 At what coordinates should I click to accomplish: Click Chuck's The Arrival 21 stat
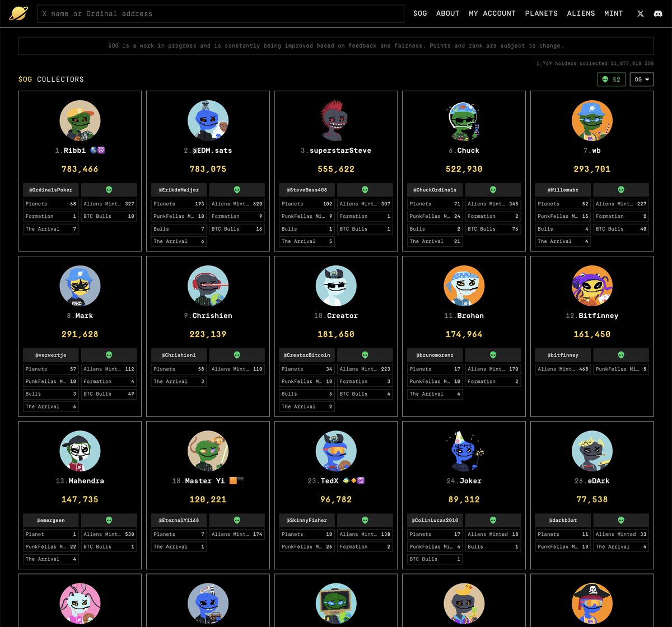[x=435, y=241]
